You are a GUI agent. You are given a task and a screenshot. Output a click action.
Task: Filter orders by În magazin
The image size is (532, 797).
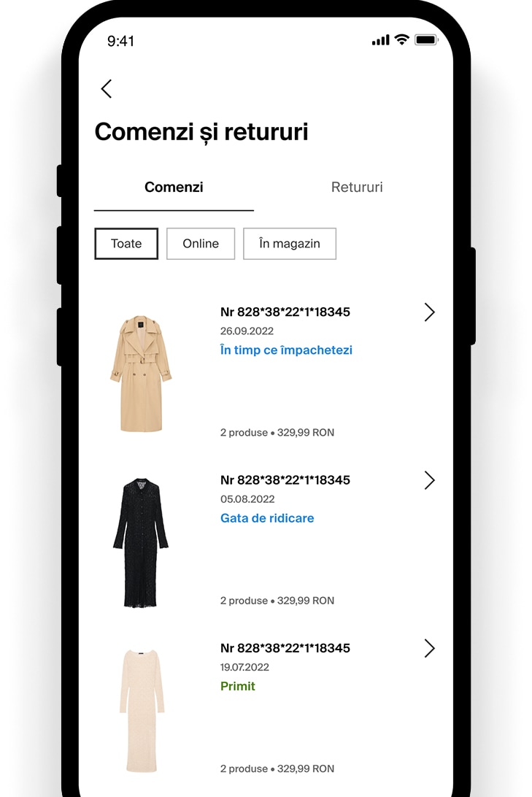point(290,244)
